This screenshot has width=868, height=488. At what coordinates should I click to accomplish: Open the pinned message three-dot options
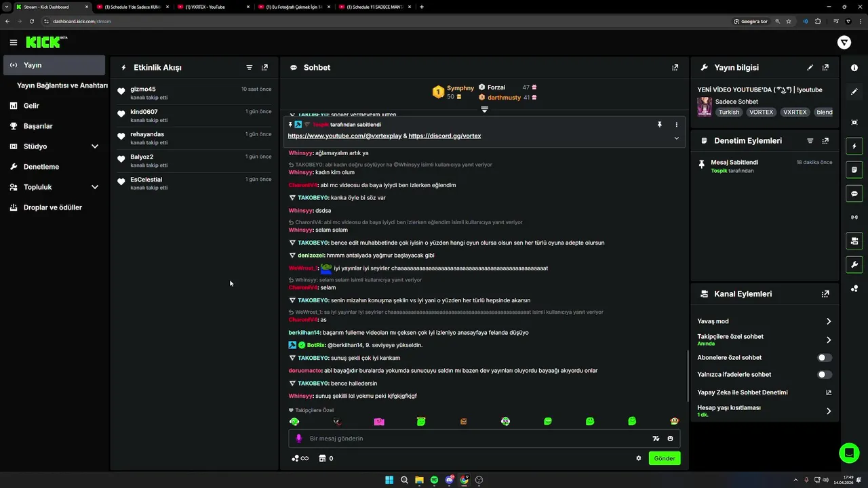pyautogui.click(x=676, y=125)
